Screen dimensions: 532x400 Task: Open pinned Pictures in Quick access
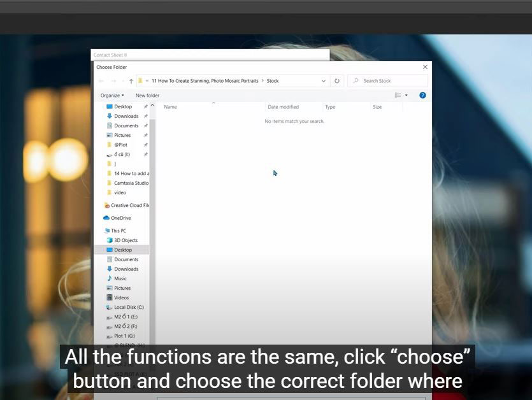click(x=122, y=135)
